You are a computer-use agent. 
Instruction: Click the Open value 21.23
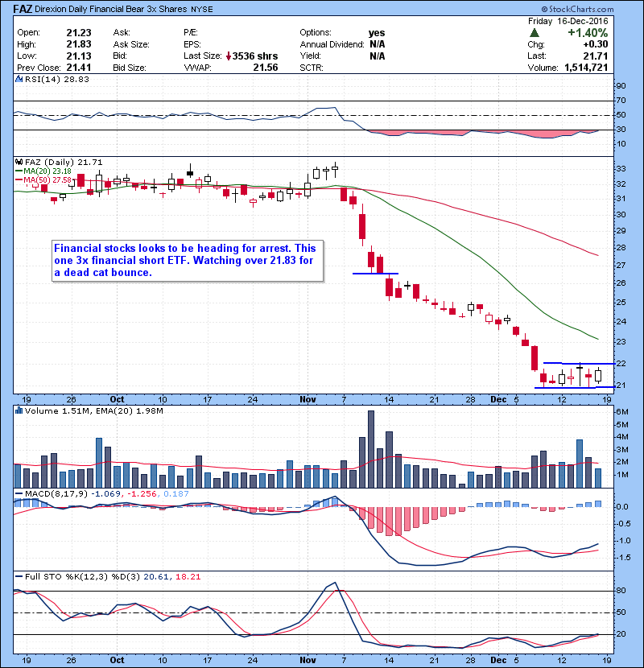pyautogui.click(x=79, y=33)
